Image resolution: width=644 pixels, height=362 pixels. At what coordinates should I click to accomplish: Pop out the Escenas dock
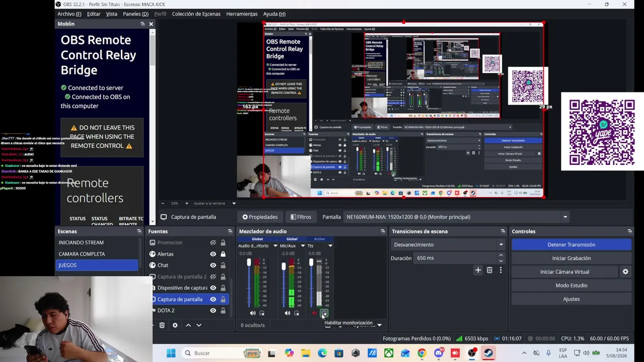pyautogui.click(x=139, y=231)
